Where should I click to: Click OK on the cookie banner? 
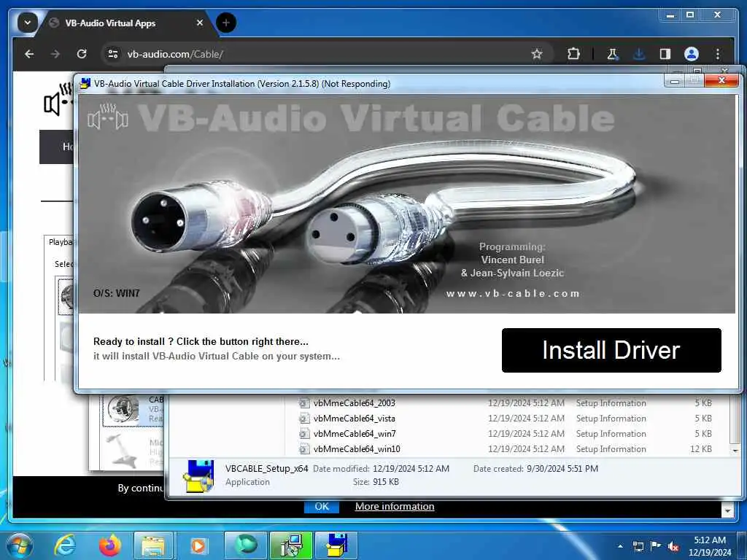(x=322, y=507)
